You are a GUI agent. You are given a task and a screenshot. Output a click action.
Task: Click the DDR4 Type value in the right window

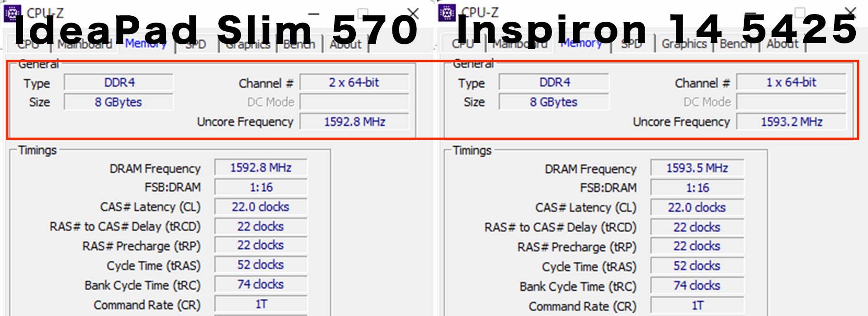tap(554, 82)
